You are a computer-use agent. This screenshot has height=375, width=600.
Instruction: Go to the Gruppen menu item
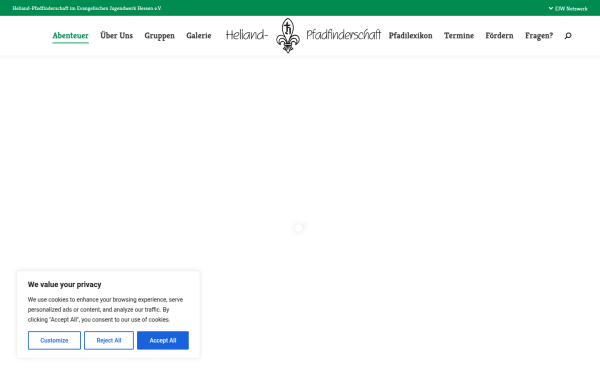(x=160, y=36)
